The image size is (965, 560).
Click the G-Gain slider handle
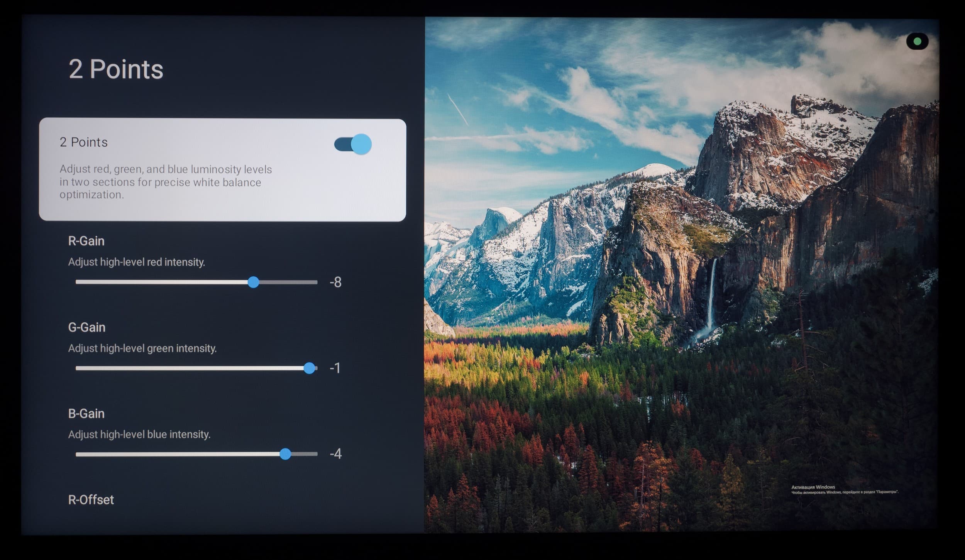coord(309,368)
